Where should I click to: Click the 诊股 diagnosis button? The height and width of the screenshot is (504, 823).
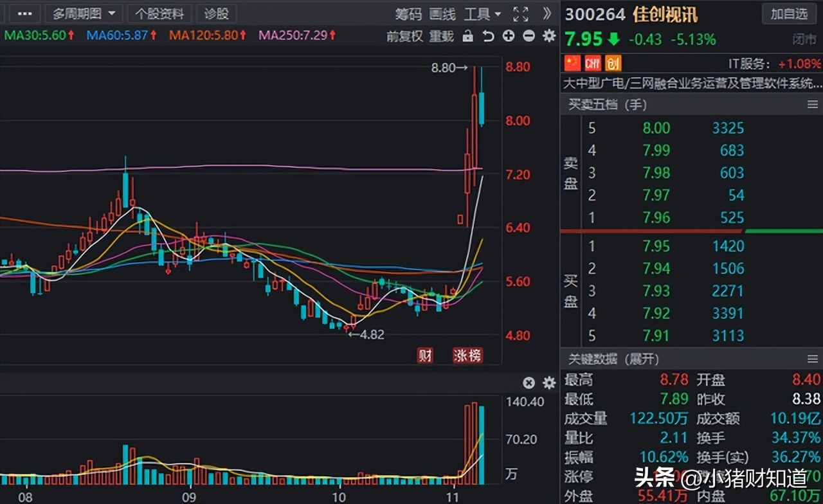tap(216, 14)
